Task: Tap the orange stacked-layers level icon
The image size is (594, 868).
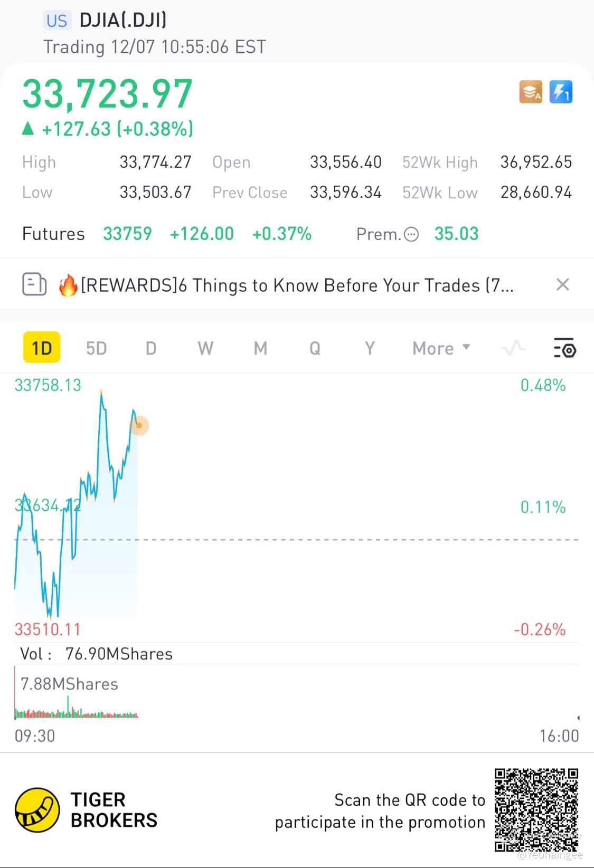Action: point(530,92)
